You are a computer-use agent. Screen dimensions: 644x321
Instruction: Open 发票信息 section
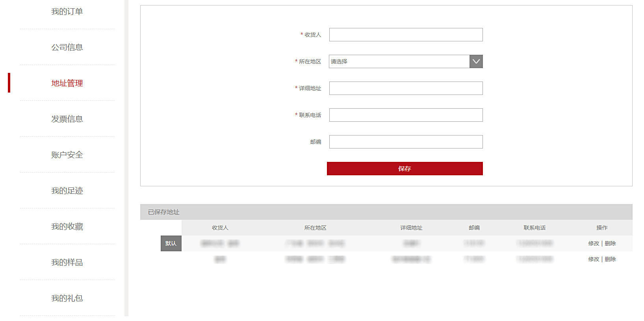67,119
